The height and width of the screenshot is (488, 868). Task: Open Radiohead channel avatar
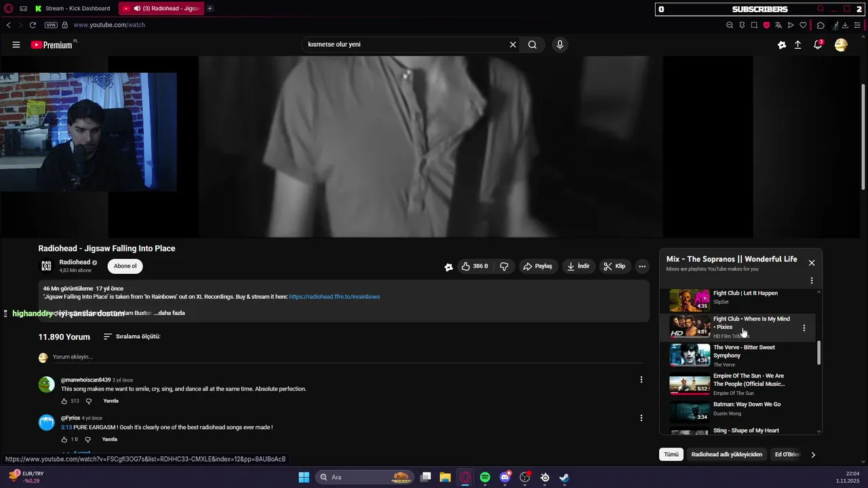pos(46,266)
